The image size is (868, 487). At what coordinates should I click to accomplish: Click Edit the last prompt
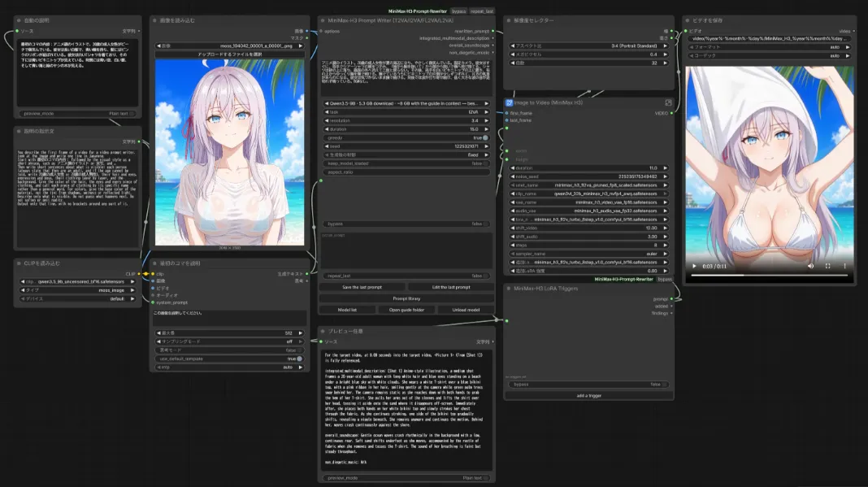[451, 287]
